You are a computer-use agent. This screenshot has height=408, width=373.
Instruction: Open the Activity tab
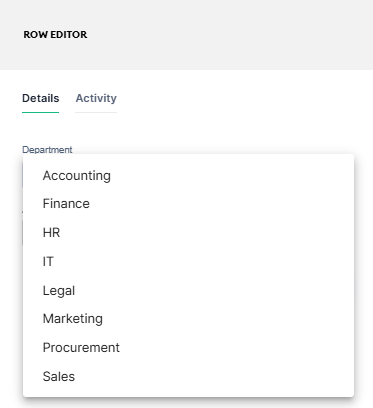tap(96, 98)
